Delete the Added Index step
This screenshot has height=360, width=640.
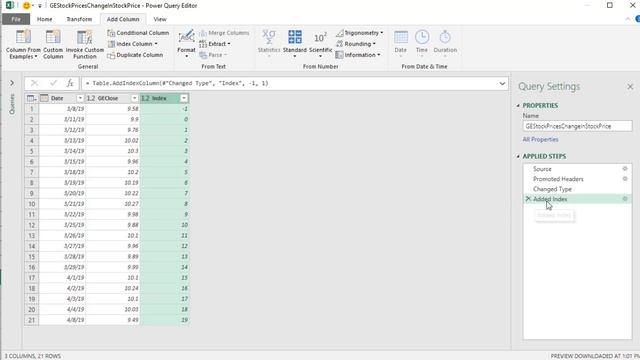(x=528, y=199)
